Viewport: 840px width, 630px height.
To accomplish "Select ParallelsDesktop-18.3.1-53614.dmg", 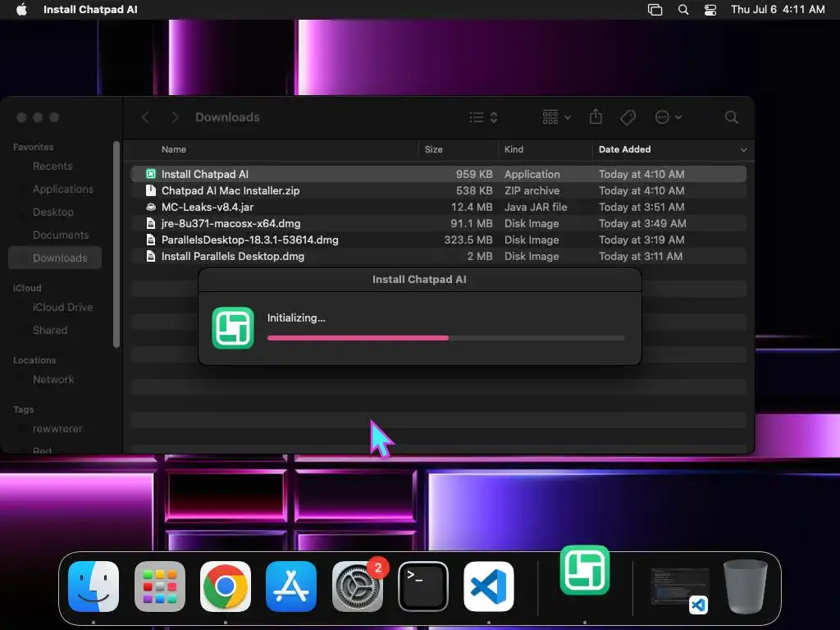I will pyautogui.click(x=438, y=240).
